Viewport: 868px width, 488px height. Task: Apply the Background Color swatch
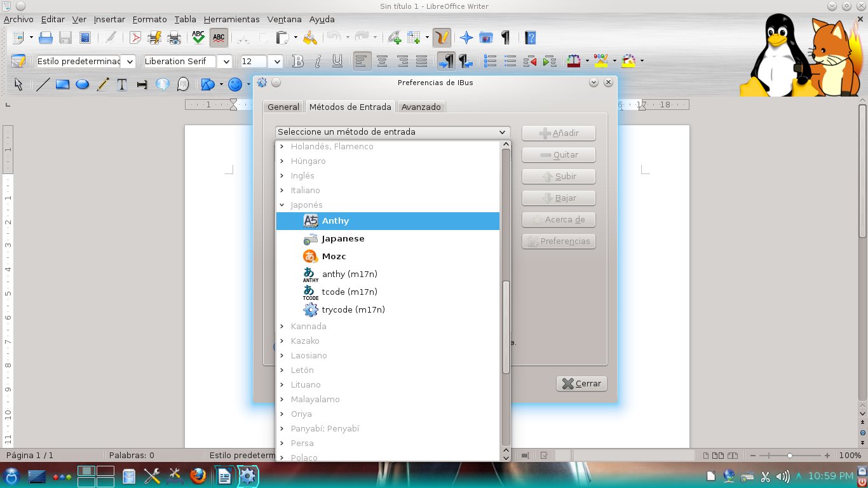628,61
